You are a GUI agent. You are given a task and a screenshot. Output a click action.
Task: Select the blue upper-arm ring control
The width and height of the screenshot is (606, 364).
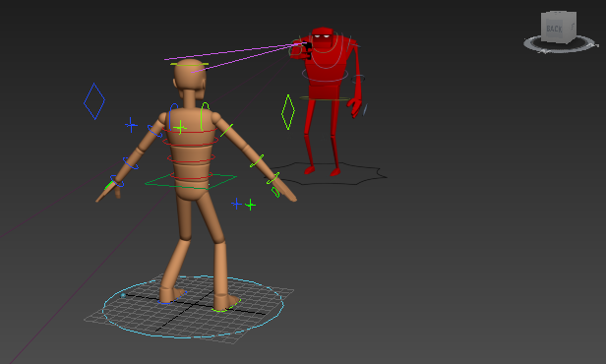(x=154, y=131)
